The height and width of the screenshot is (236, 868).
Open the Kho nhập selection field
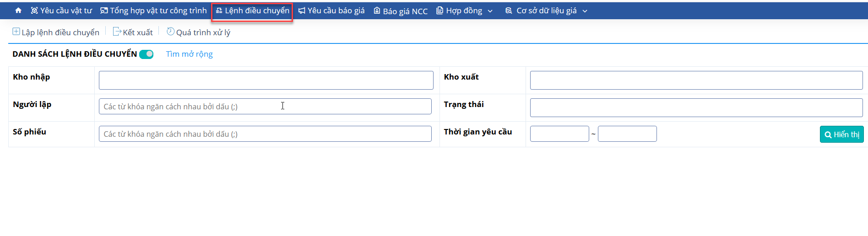266,80
